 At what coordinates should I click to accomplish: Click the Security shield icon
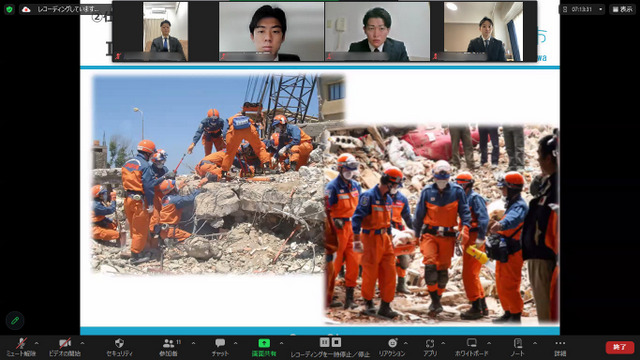click(119, 343)
